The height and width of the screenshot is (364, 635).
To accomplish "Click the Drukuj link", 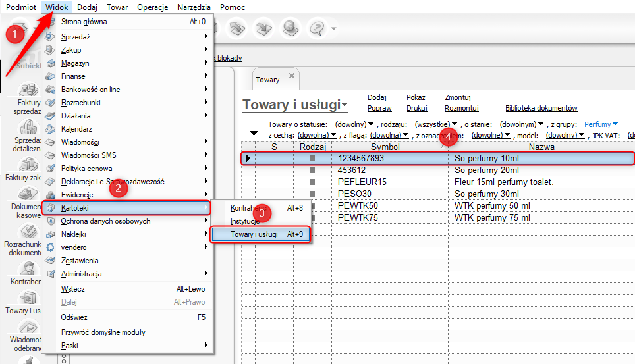I will click(x=417, y=108).
